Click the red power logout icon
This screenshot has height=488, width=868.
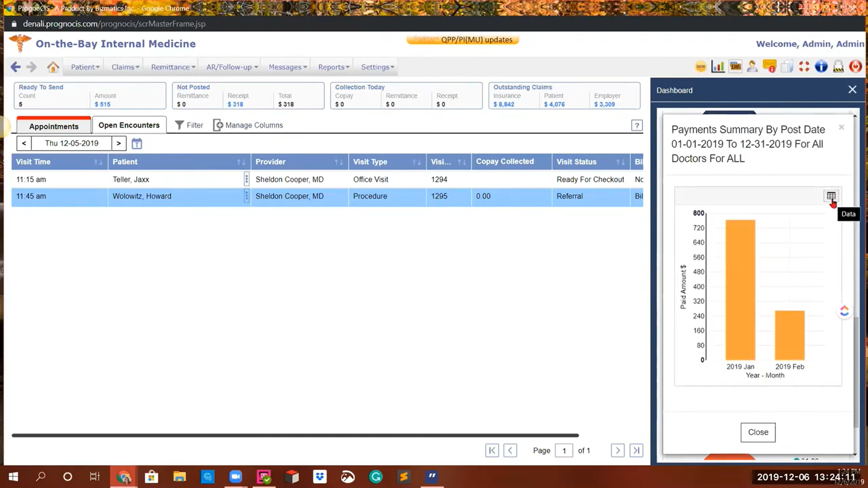click(x=855, y=67)
